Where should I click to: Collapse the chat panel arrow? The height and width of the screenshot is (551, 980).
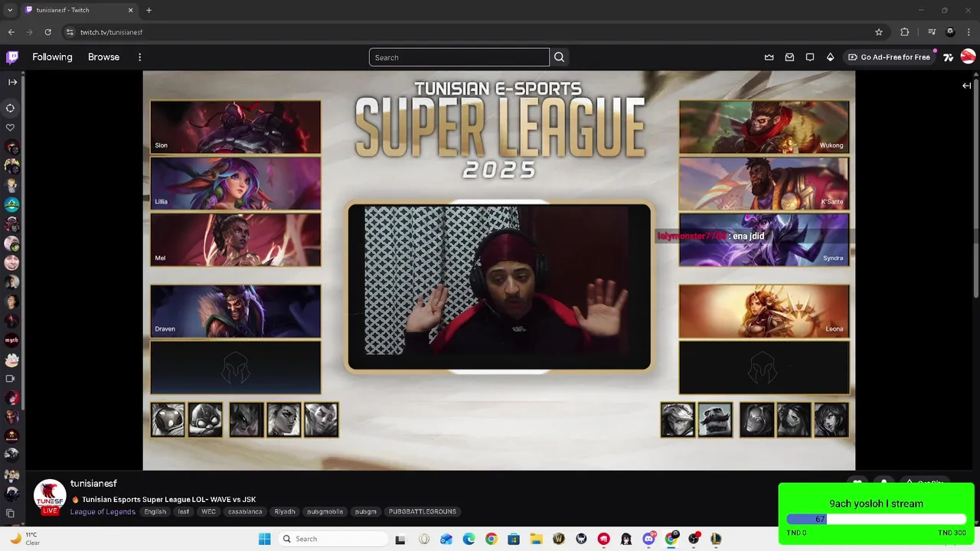pyautogui.click(x=966, y=86)
